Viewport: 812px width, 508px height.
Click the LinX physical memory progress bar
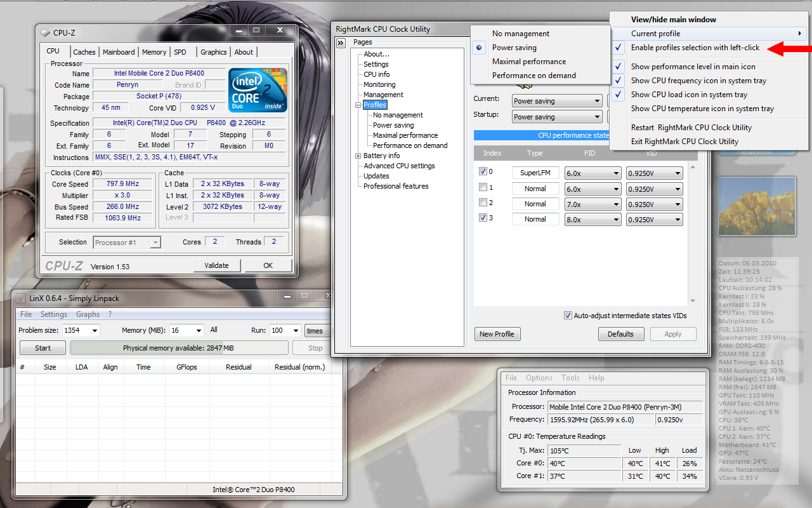pos(178,348)
